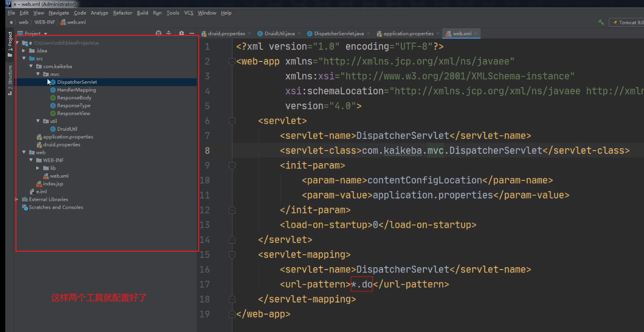Fold the servlet tag at line 6
644x332 pixels.
click(232, 121)
